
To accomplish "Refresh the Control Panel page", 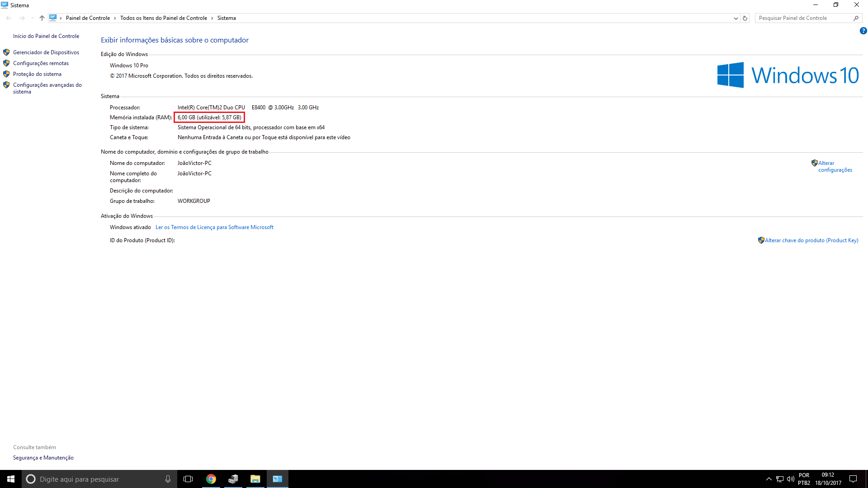I will click(745, 18).
